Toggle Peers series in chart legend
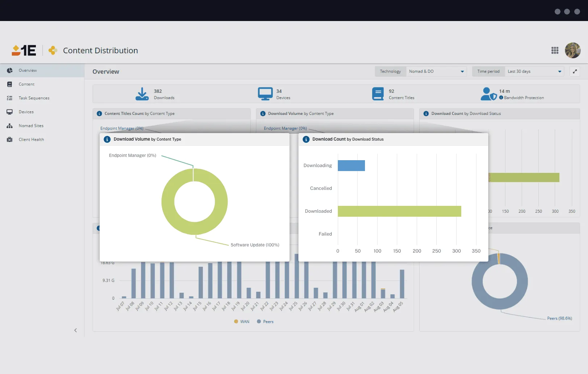The image size is (588, 374). tap(265, 321)
